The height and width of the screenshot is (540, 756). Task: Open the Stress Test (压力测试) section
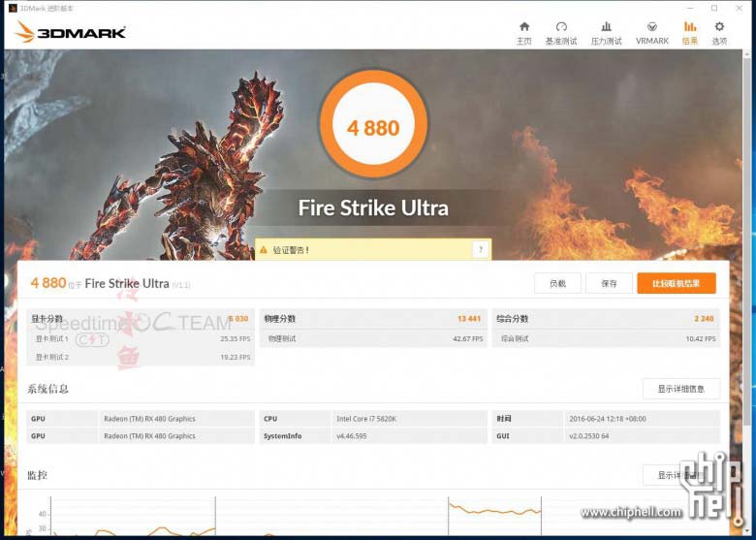click(x=607, y=33)
